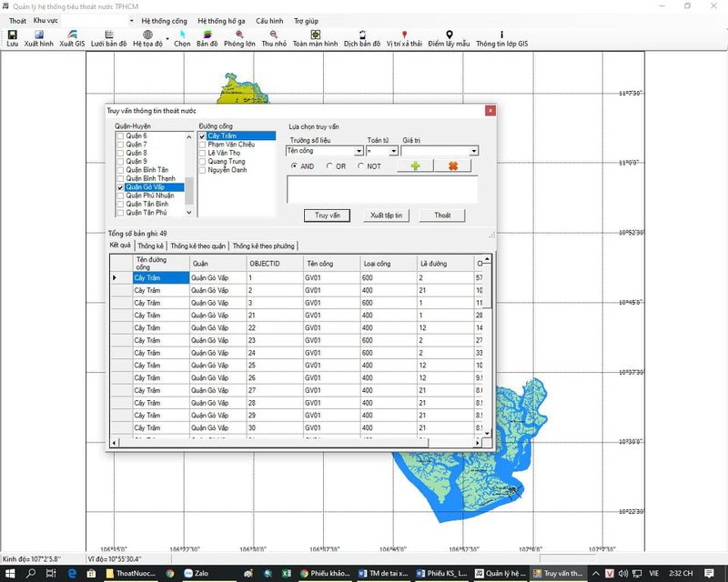Open Windows Start menu
728x582 pixels.
click(x=10, y=573)
